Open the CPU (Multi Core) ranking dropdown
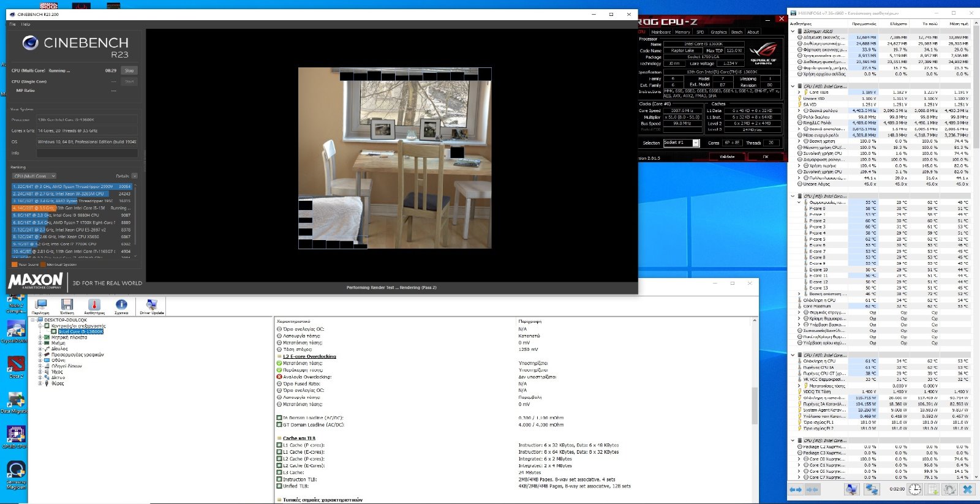 [x=34, y=176]
